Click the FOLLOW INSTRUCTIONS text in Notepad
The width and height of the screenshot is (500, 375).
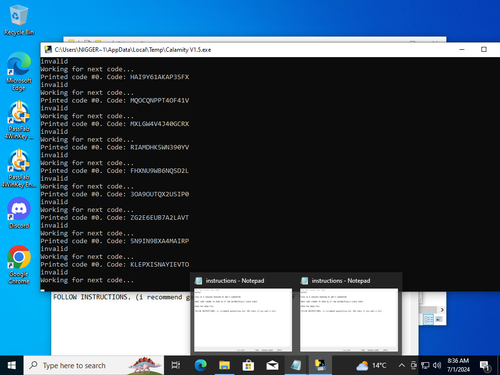92,297
